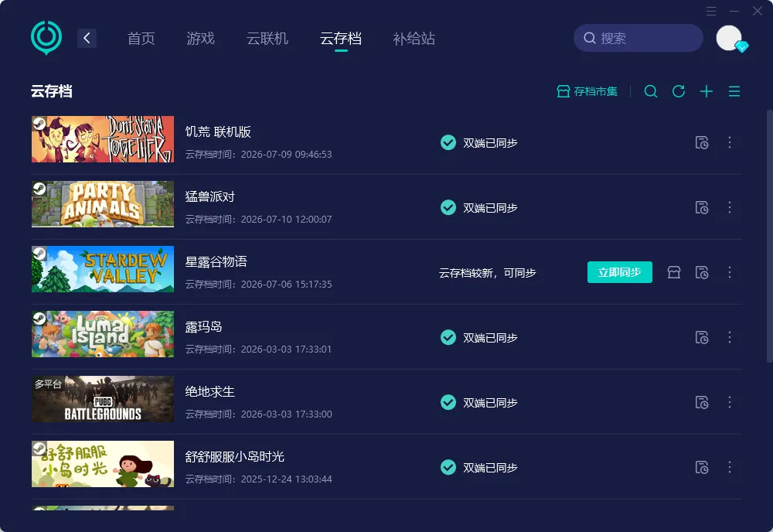Add a new cloud save with plus icon

click(707, 91)
